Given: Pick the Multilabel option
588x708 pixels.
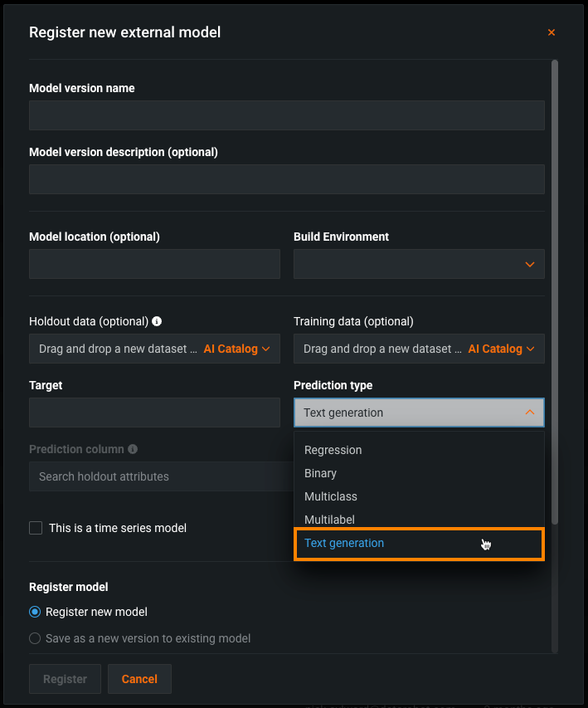Looking at the screenshot, I should [x=329, y=520].
